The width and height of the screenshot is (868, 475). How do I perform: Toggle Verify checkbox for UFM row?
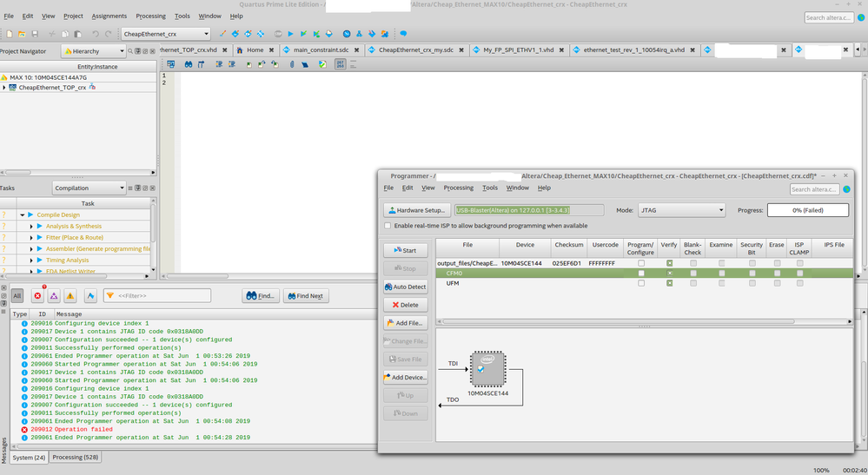(670, 283)
